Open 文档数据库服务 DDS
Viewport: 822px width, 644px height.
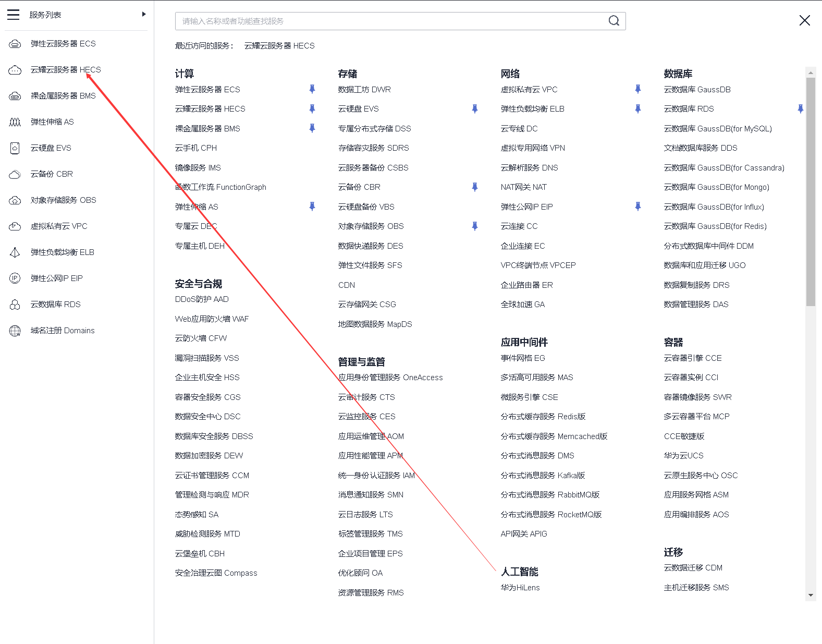pyautogui.click(x=701, y=148)
